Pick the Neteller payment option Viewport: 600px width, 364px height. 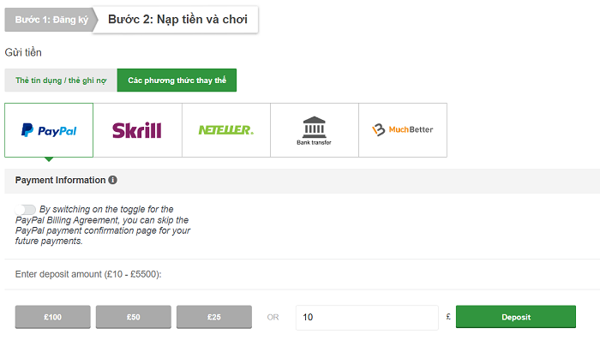(x=226, y=130)
